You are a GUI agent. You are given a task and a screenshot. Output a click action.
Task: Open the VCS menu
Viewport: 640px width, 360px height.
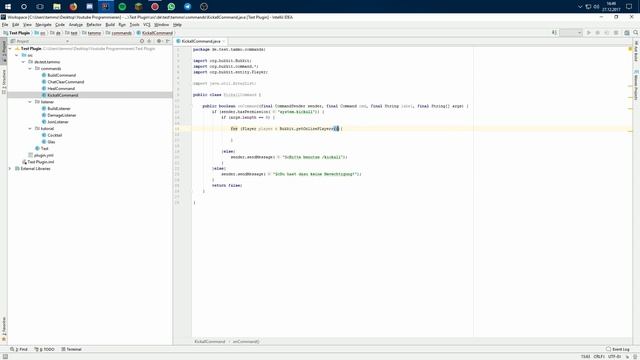147,25
